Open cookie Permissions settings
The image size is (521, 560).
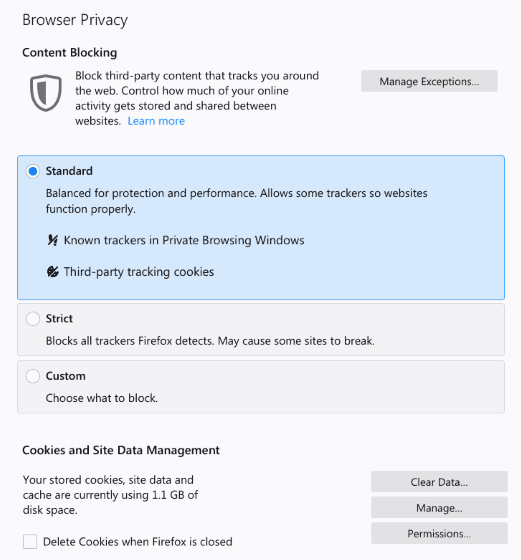pyautogui.click(x=439, y=533)
